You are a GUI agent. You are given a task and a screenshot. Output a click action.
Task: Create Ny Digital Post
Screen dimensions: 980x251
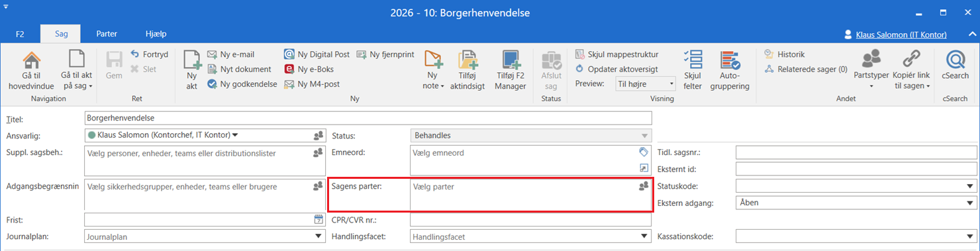coord(317,54)
